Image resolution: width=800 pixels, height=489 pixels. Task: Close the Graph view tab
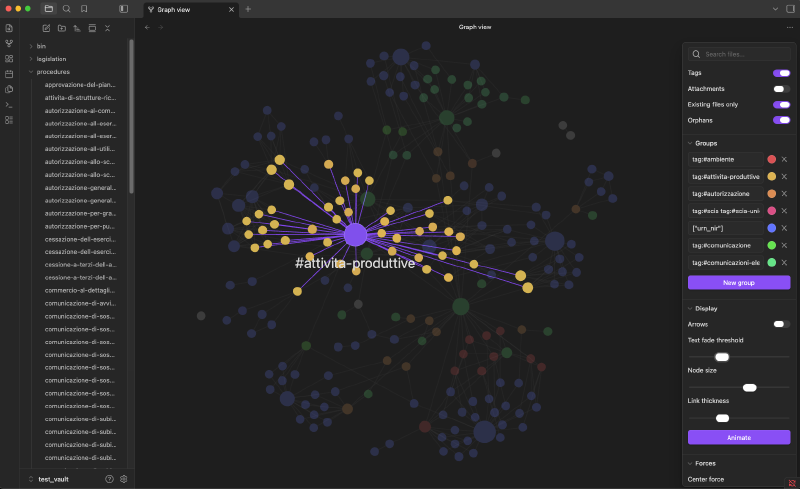(231, 9)
